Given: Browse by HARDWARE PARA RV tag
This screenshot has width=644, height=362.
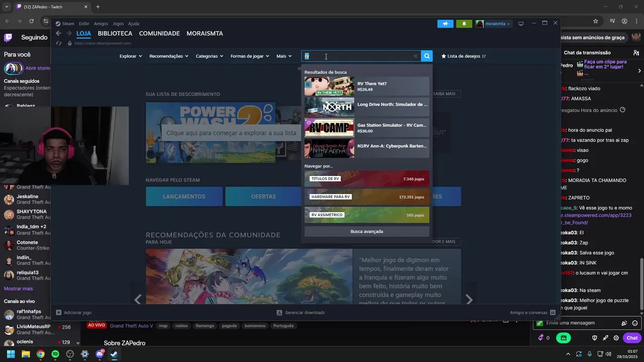Looking at the screenshot, I should point(367,197).
